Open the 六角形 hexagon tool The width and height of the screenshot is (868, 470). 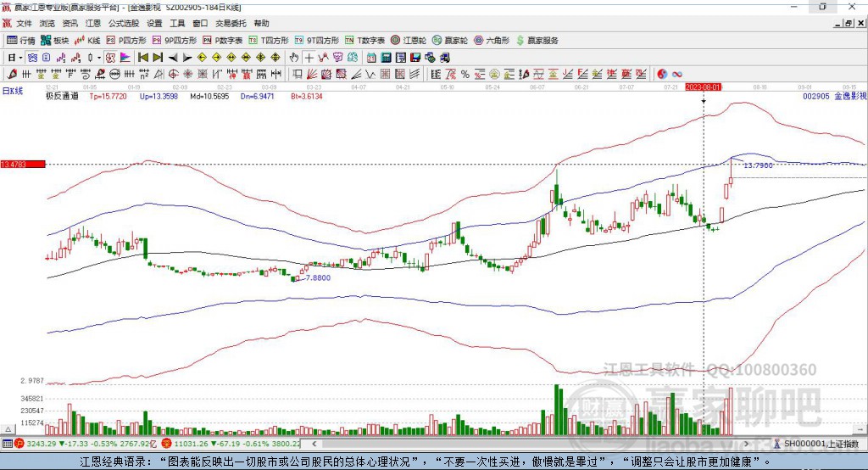[492, 41]
